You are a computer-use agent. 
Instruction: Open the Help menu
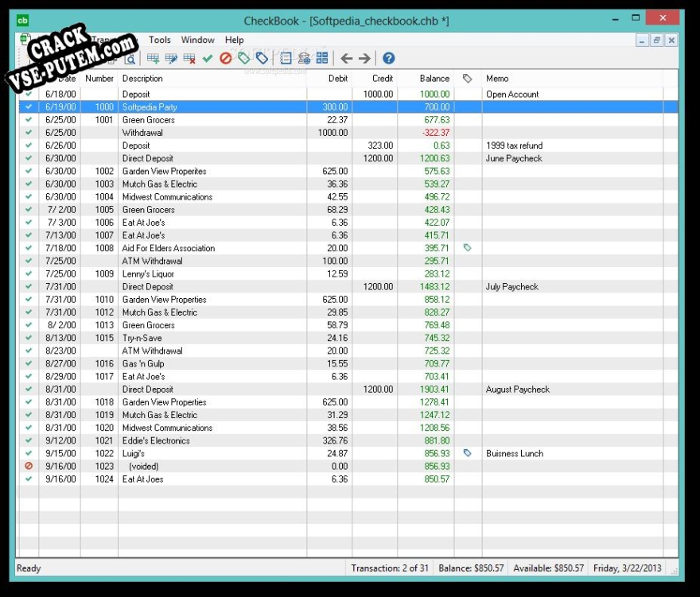click(234, 40)
